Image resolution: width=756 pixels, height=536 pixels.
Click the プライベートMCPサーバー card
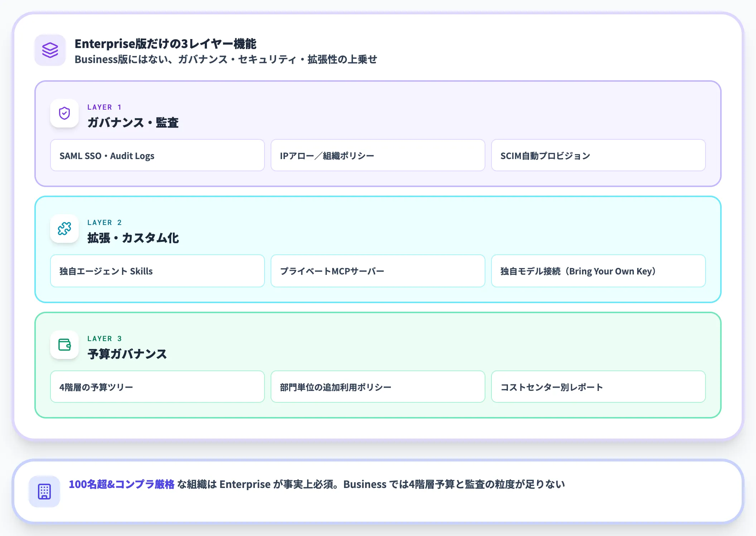point(378,271)
